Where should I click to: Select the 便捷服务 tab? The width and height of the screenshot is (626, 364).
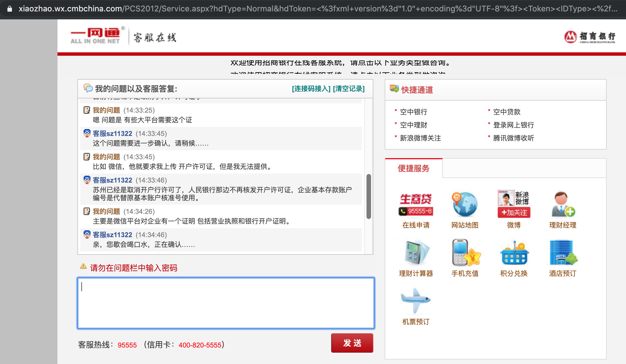413,168
